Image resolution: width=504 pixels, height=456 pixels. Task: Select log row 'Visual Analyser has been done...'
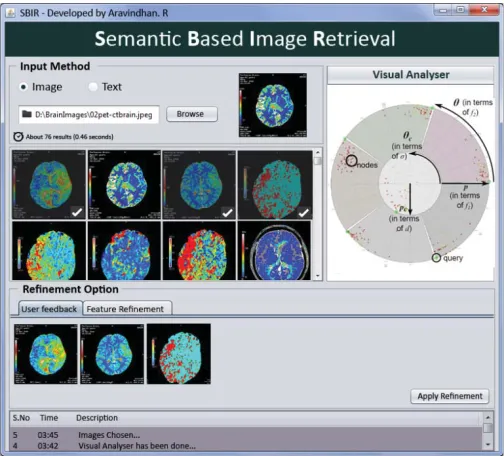click(246, 446)
